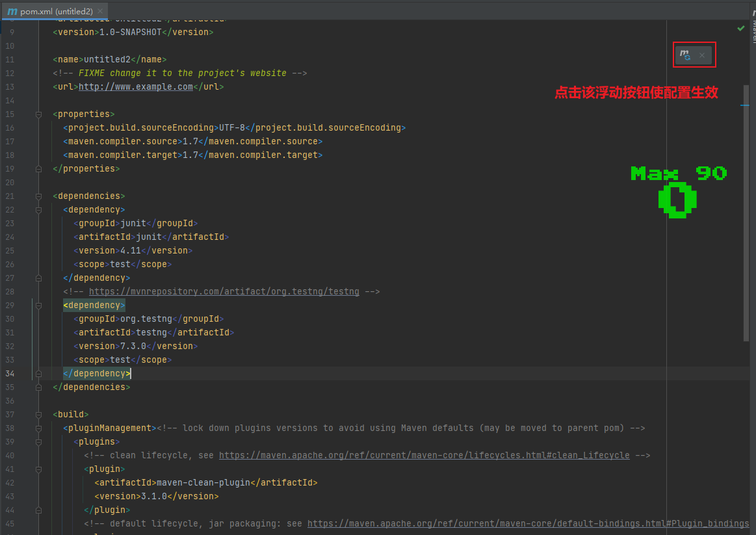Image resolution: width=756 pixels, height=535 pixels.
Task: Close the pom.xml (untitled2) tab
Action: click(x=100, y=11)
